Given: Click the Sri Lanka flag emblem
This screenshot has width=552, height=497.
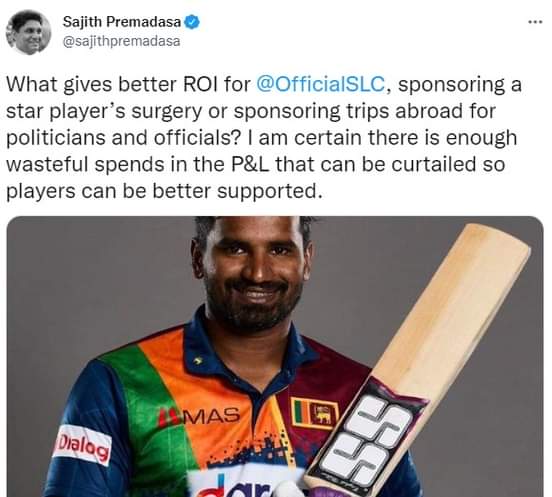Looking at the screenshot, I should 314,413.
